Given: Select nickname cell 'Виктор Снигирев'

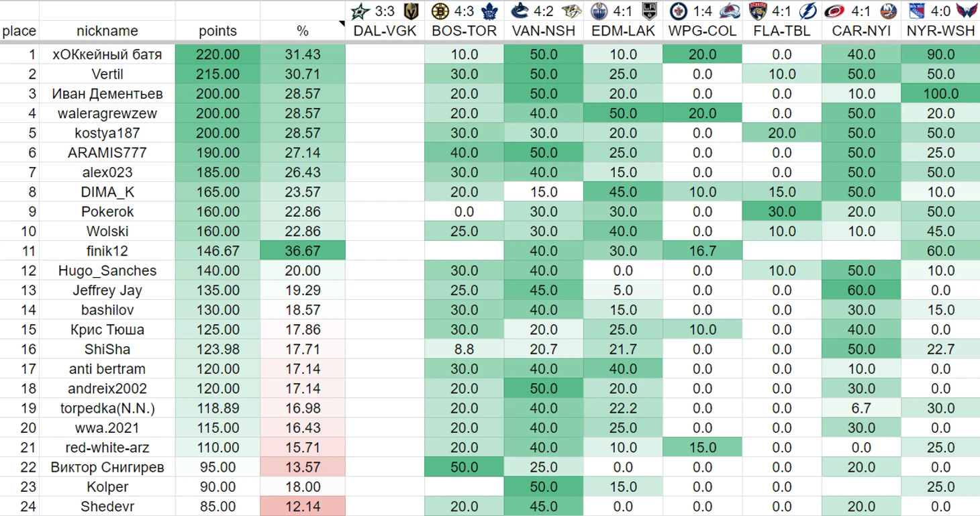Looking at the screenshot, I should [x=107, y=467].
